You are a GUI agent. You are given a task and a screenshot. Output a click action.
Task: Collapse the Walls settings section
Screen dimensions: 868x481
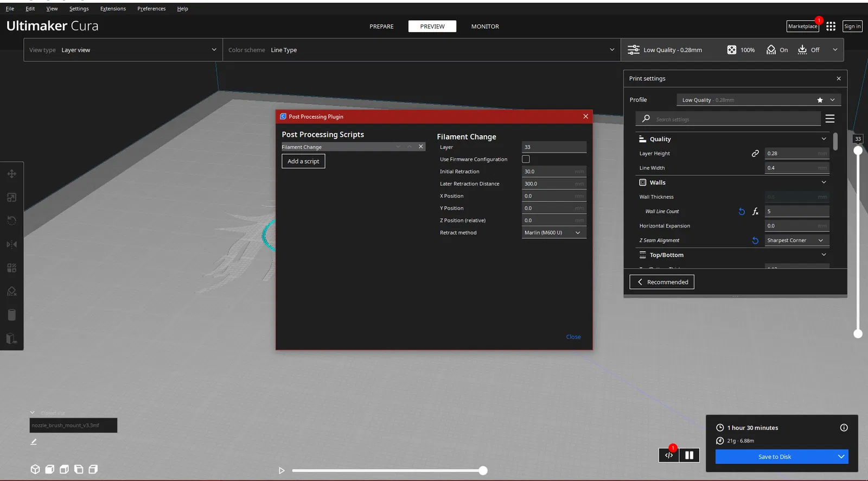click(x=824, y=182)
